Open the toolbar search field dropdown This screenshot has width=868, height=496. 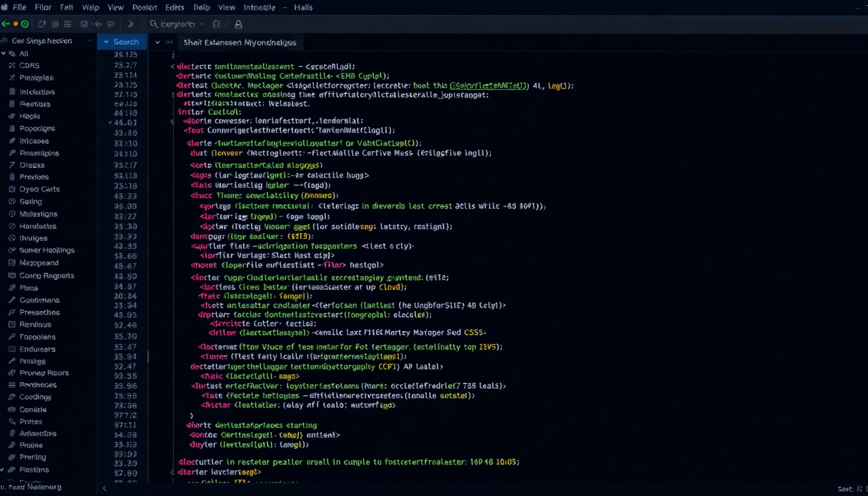pyautogui.click(x=202, y=24)
